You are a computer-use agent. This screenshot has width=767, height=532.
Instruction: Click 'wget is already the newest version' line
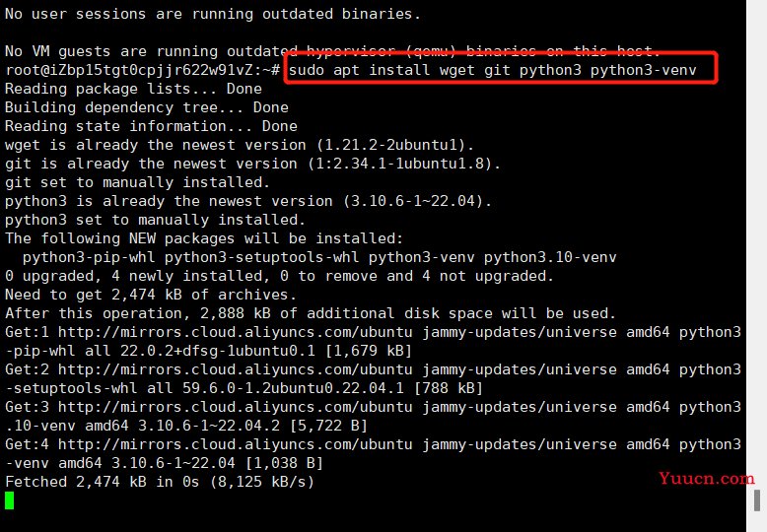tap(240, 145)
